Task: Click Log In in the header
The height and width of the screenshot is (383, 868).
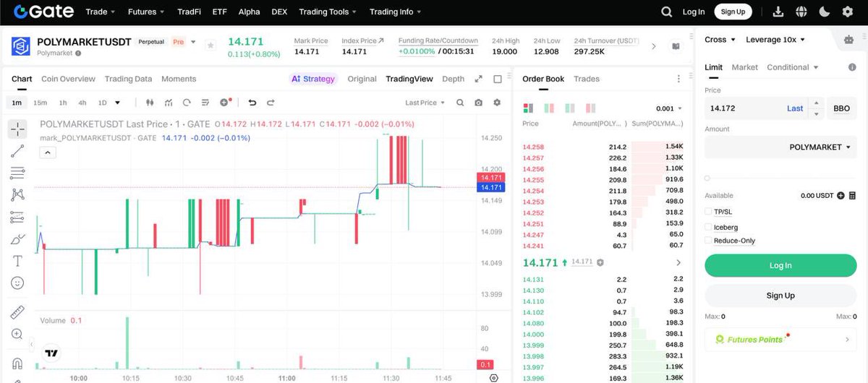Action: 694,12
